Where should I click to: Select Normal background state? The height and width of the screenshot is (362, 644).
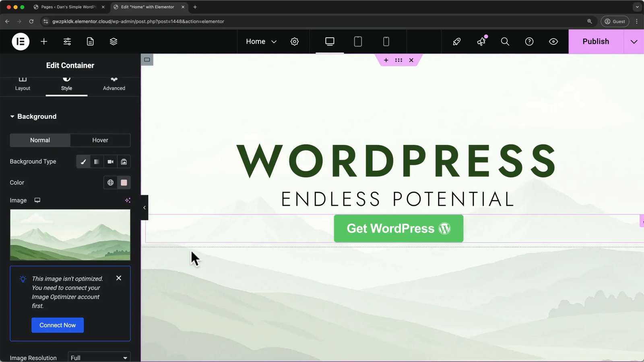[x=40, y=140]
